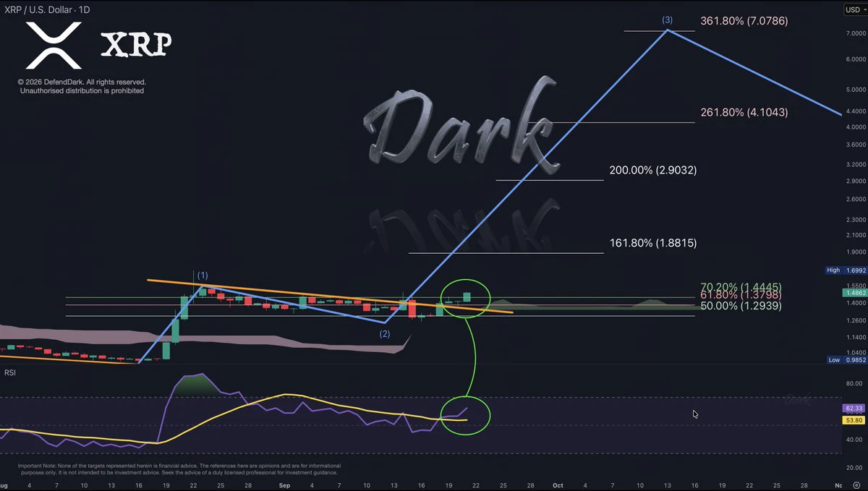Click 3.2000 on the price axis
This screenshot has width=868, height=491.
[854, 165]
